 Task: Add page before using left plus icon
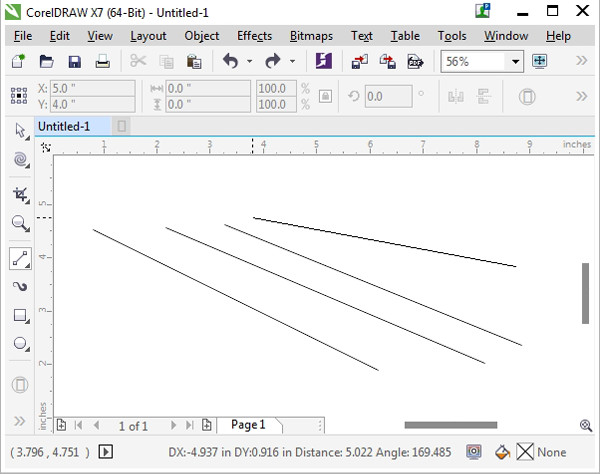[61, 425]
